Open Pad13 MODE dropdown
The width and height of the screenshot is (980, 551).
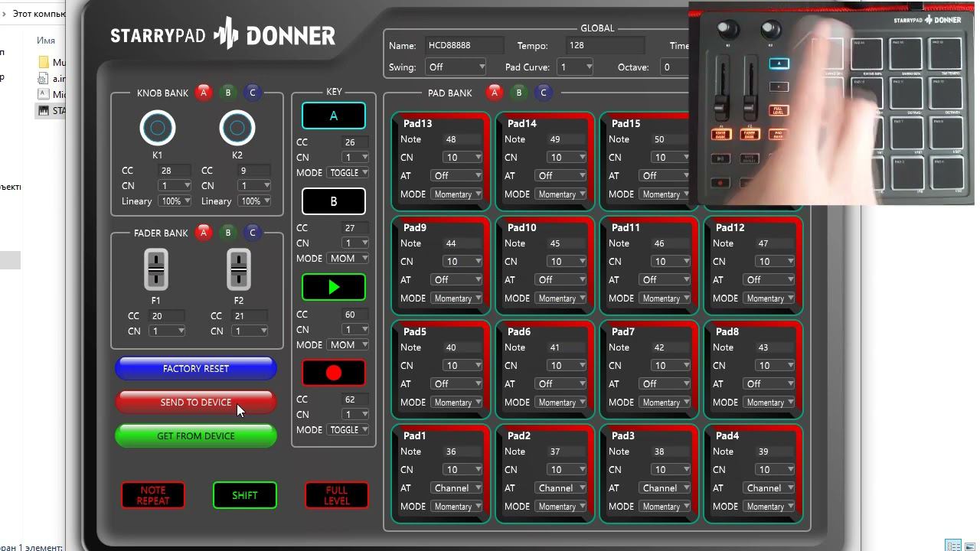456,194
